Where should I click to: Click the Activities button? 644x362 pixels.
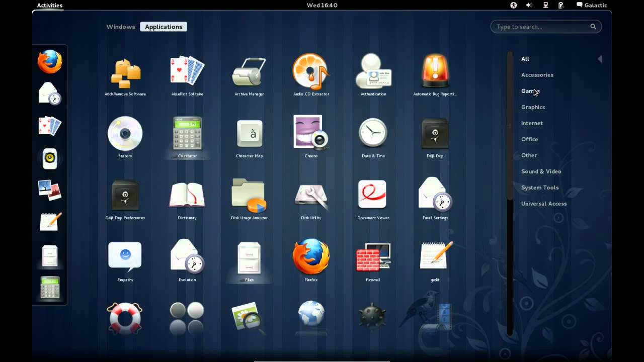coord(49,5)
